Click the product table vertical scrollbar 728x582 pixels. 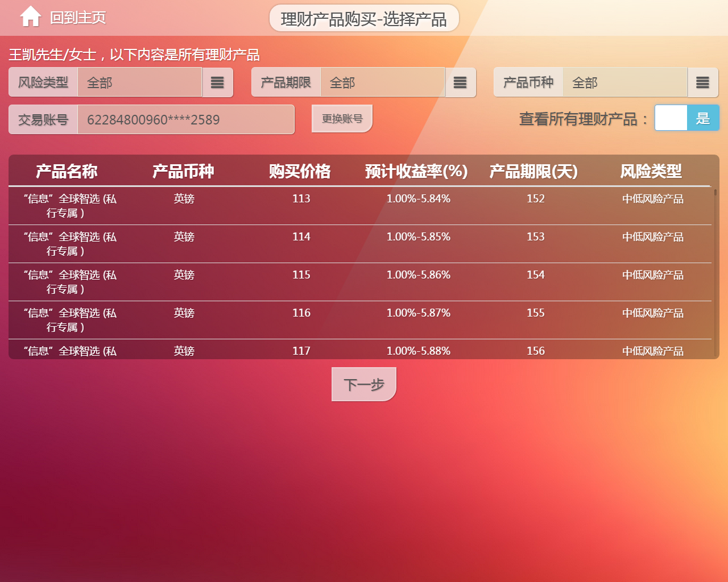point(715,273)
